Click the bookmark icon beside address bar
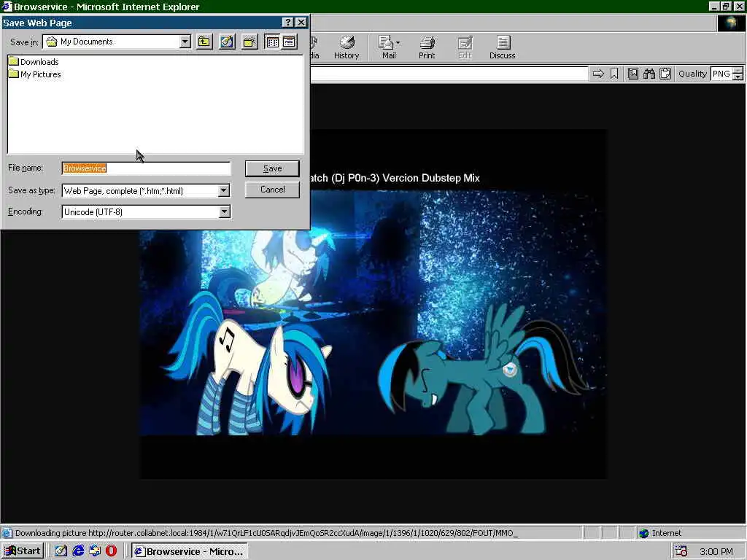 (x=614, y=74)
